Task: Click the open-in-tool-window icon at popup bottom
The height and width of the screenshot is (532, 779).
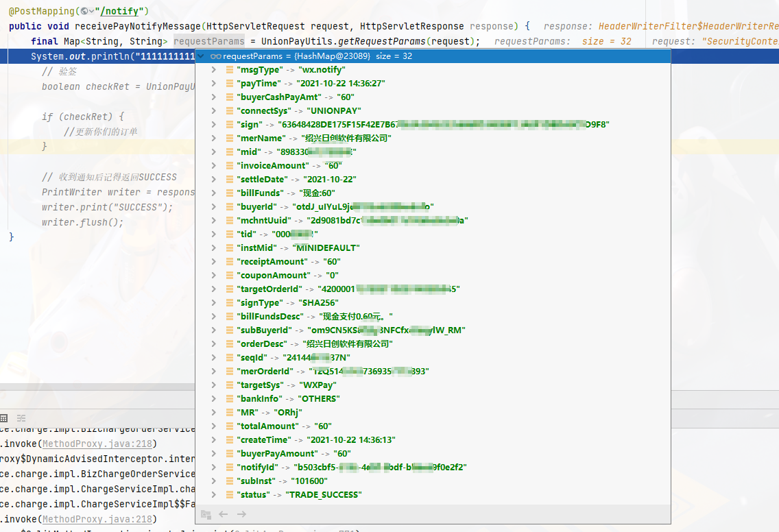Action: 206,514
